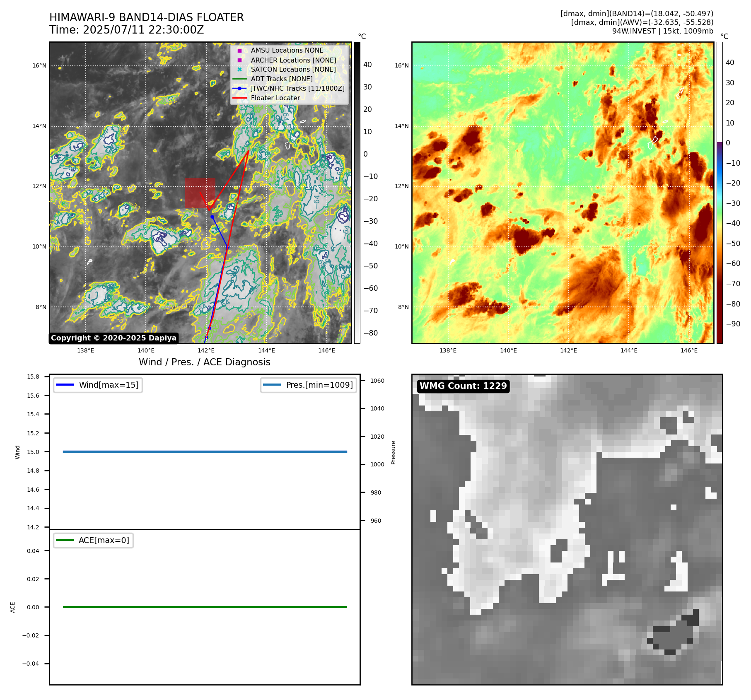Click the 16°N label on left map
Viewport: 751px width, 700px height.
point(39,65)
